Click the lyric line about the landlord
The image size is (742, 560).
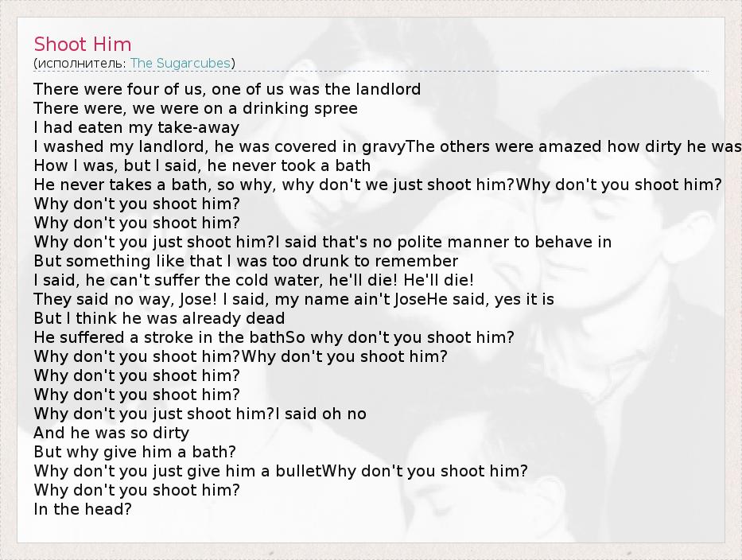[227, 89]
